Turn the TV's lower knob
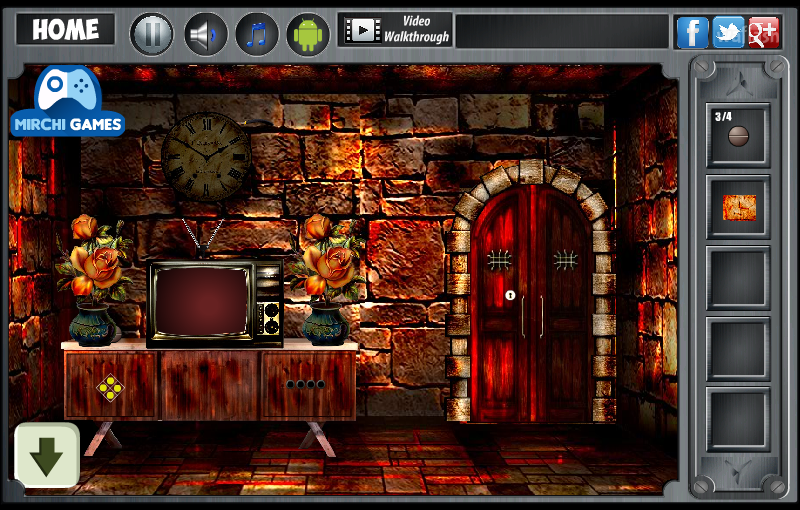 (x=270, y=326)
